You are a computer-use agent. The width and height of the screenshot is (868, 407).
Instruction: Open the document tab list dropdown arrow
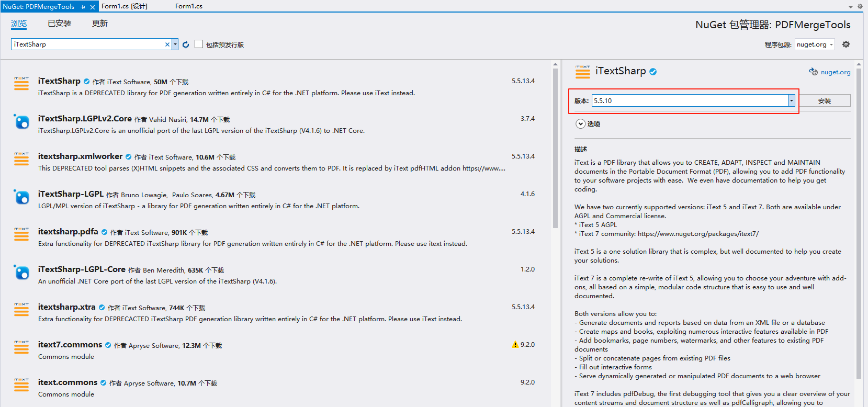coord(851,7)
